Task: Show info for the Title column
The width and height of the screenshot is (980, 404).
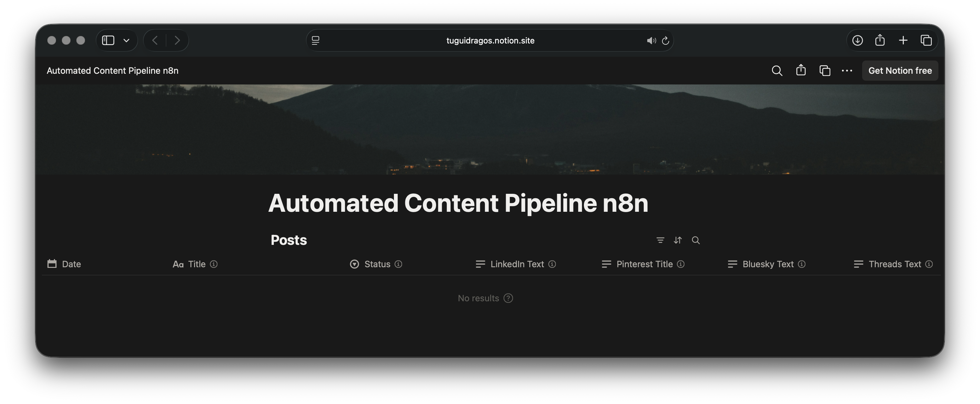Action: tap(214, 264)
